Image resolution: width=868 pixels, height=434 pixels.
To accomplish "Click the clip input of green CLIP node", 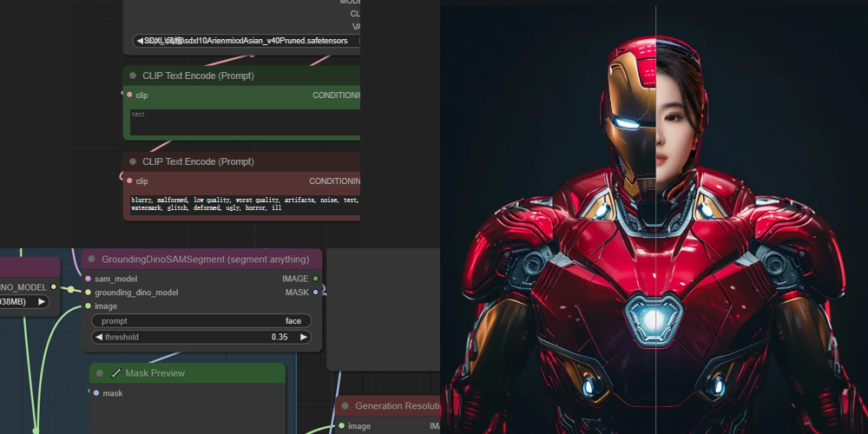I will click(x=129, y=95).
